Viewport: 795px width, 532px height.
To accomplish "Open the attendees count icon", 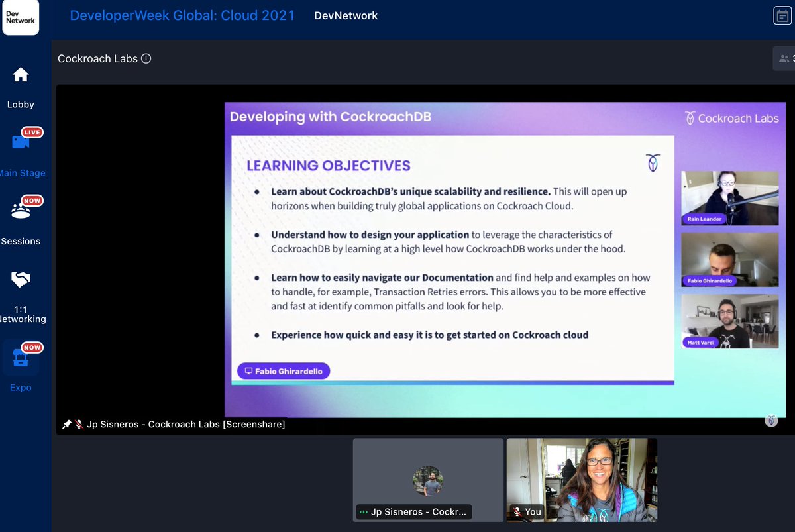I will click(784, 58).
